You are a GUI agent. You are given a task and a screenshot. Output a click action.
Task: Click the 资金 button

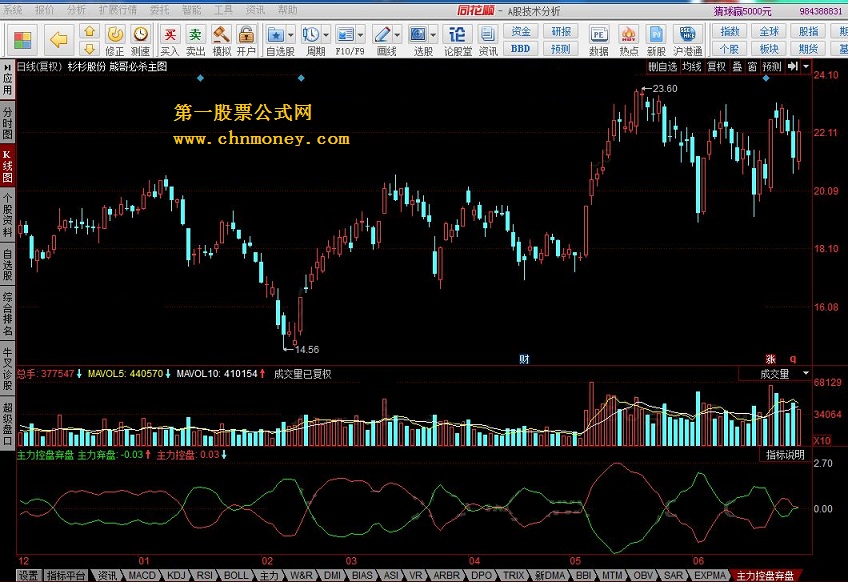click(521, 31)
